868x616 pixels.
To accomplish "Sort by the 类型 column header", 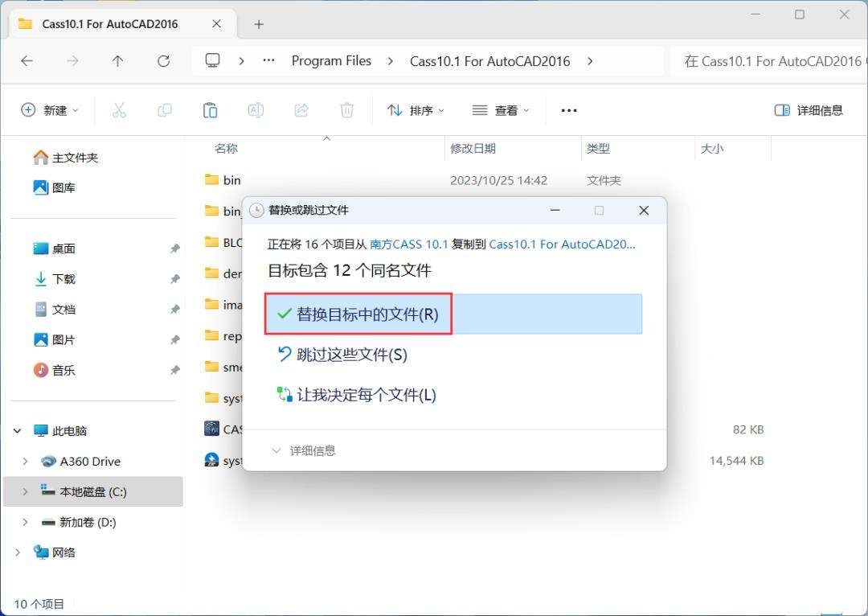I will coord(599,149).
